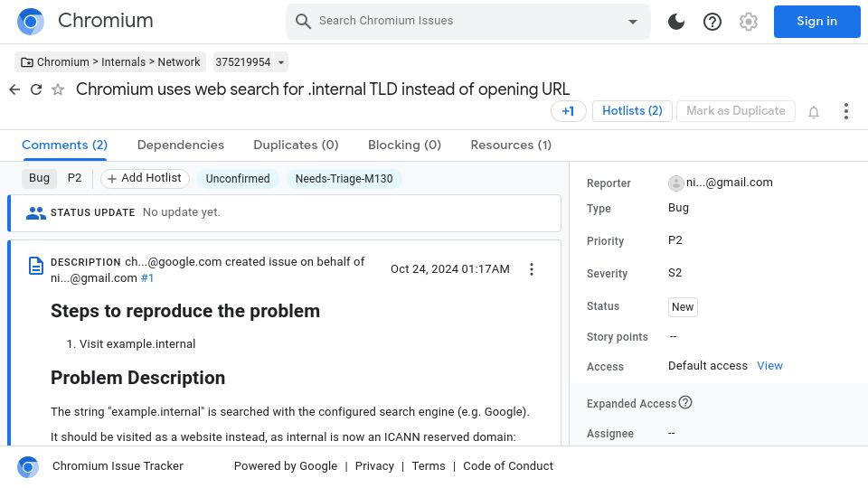Click the notification bell icon
The width and height of the screenshot is (868, 488).
coord(813,112)
